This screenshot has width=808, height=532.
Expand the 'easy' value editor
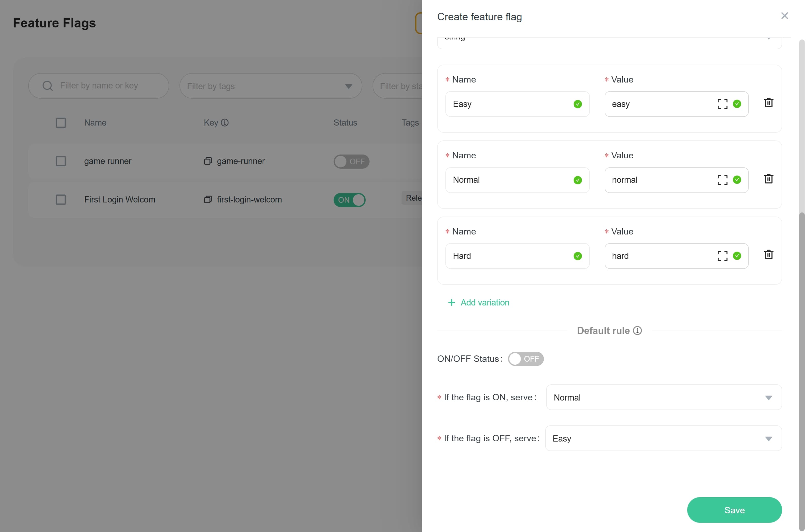coord(722,104)
